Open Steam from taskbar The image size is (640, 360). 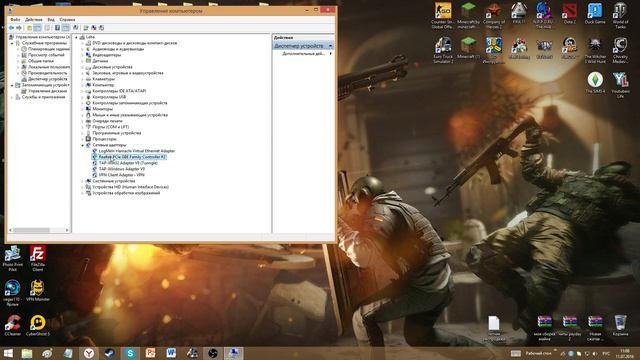[x=109, y=353]
